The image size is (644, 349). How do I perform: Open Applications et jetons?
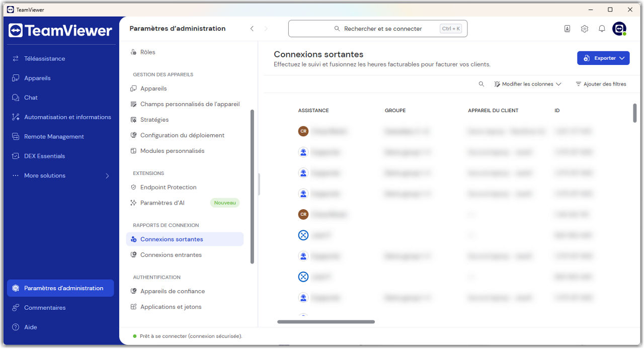pyautogui.click(x=171, y=307)
